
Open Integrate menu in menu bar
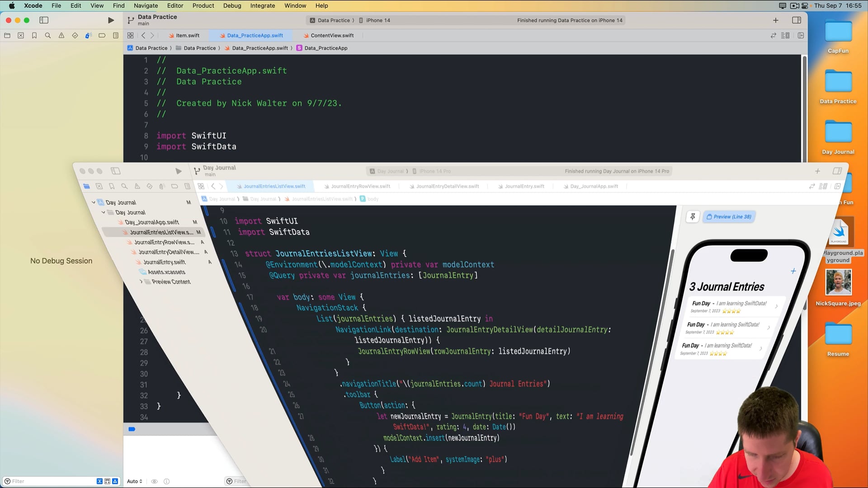click(263, 6)
